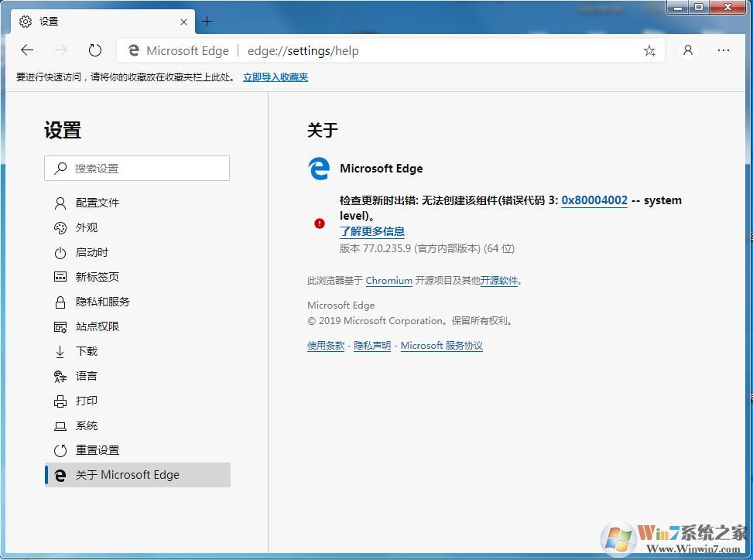Click the 立即导入收藏夹 link
This screenshot has width=753, height=560.
click(276, 77)
